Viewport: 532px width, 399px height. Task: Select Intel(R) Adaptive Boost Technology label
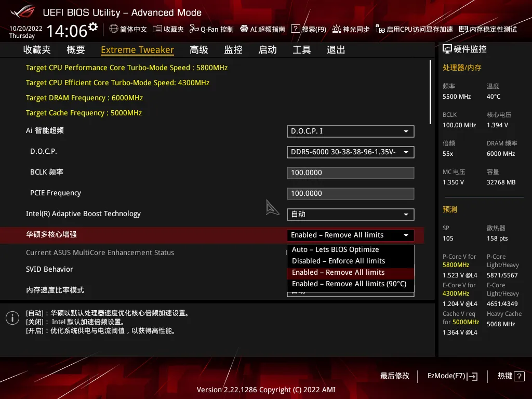(83, 214)
